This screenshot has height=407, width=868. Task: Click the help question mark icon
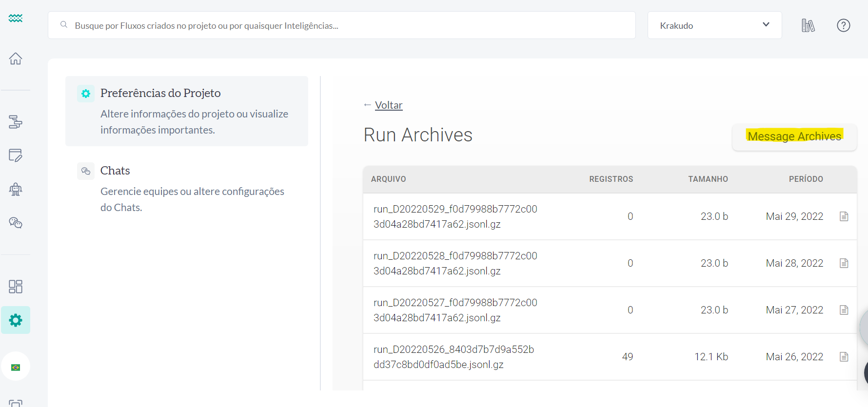(x=843, y=25)
